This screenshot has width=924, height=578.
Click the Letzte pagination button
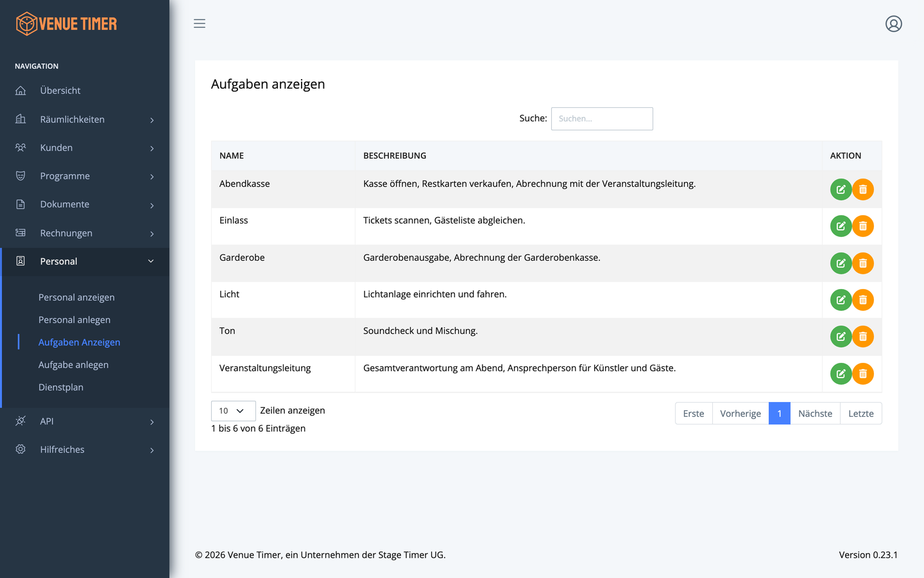pos(861,414)
